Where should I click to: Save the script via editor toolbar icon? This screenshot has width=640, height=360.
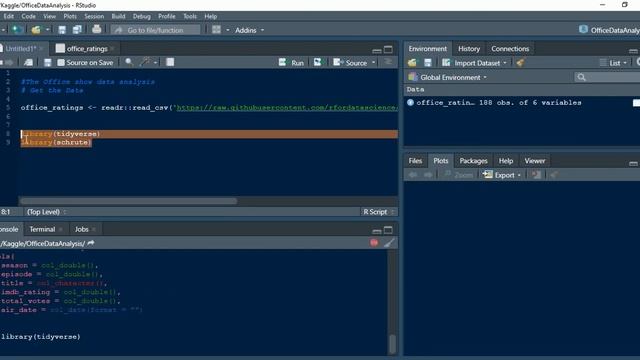coord(48,62)
